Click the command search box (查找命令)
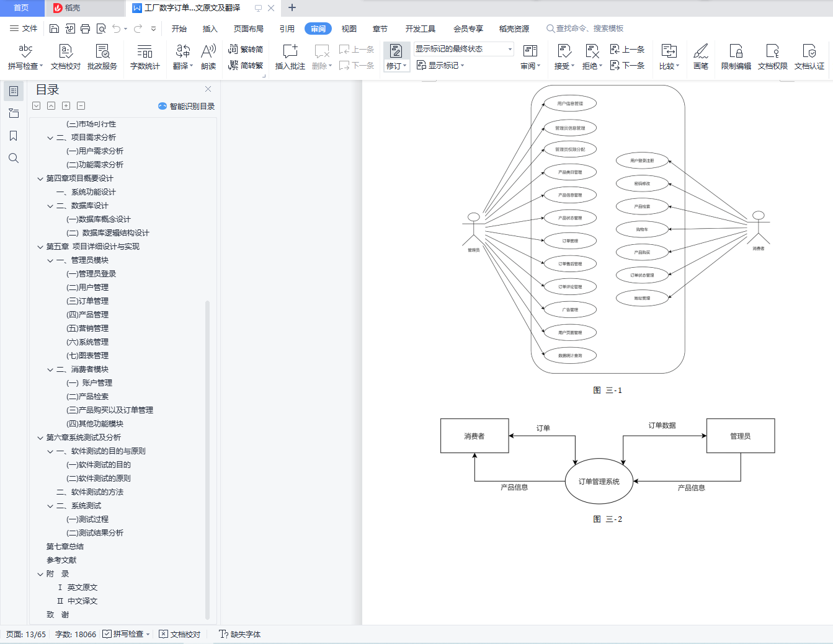 pyautogui.click(x=585, y=29)
